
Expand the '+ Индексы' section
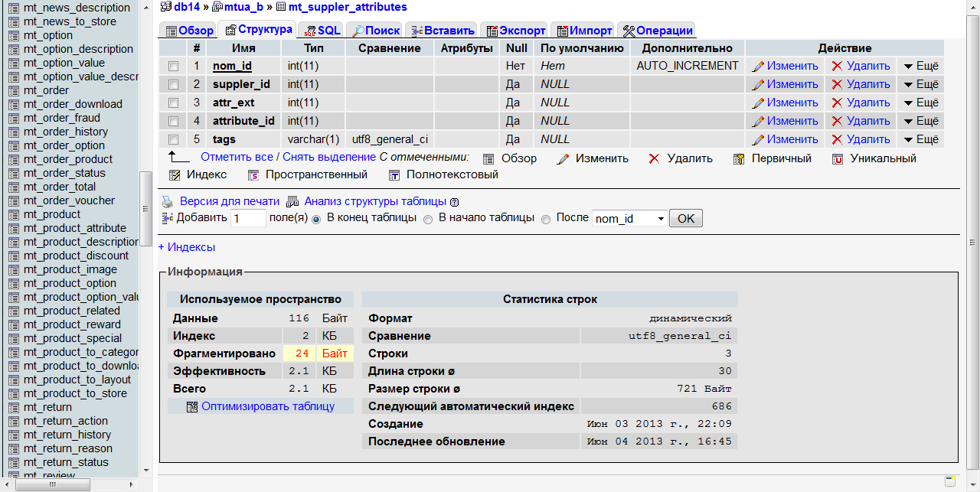tap(187, 247)
